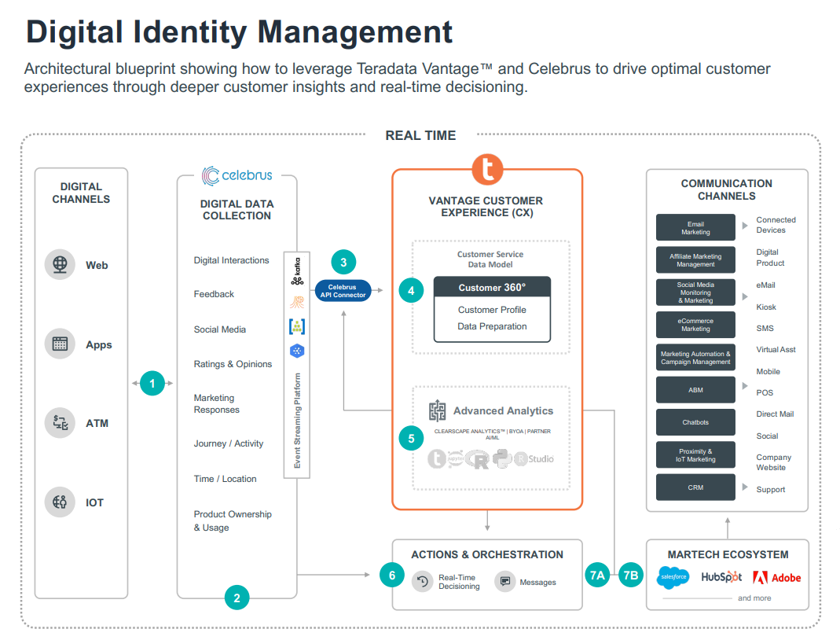Click the Advanced Analytics maze icon
This screenshot has width=840, height=640.
coord(437,411)
